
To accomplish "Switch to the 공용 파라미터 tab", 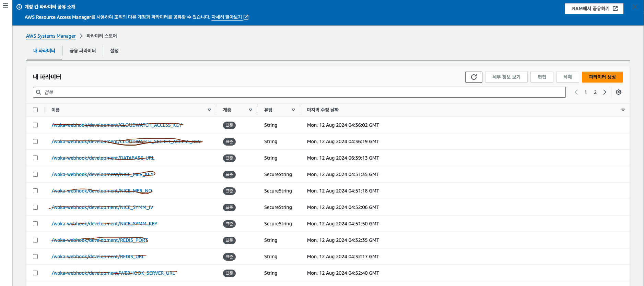I will coord(83,51).
